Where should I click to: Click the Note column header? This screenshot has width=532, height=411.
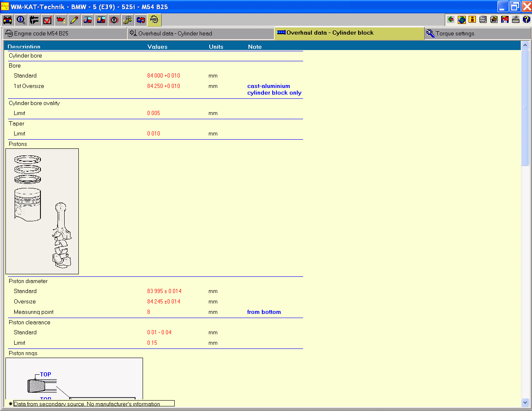pos(255,47)
